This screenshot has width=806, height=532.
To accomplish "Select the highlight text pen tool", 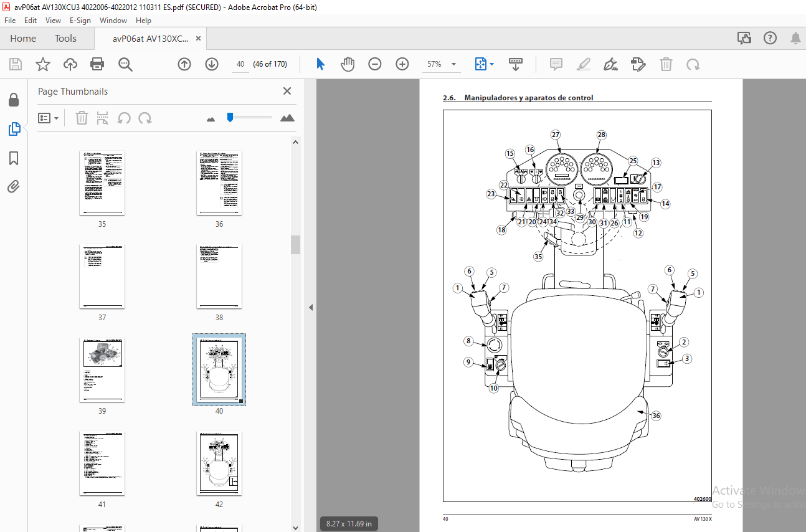I will click(x=584, y=64).
